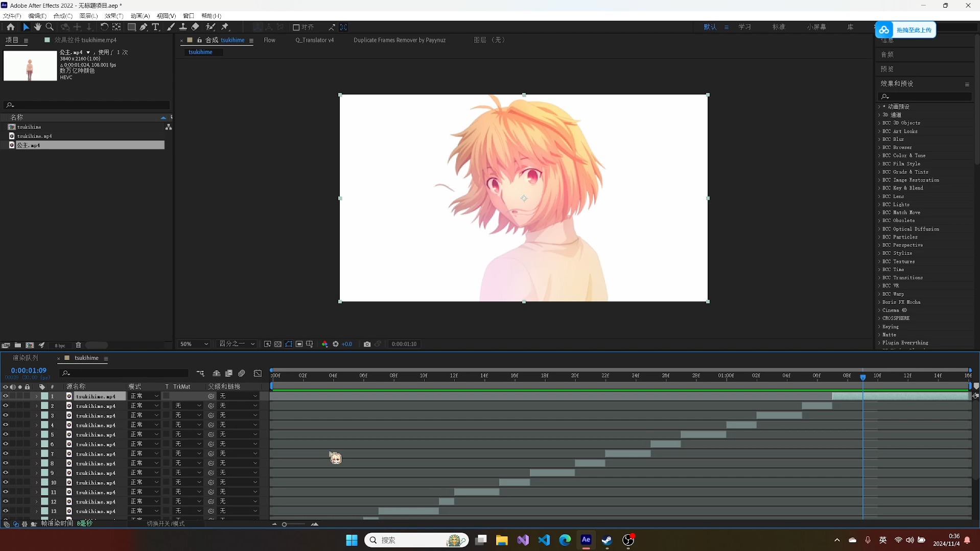Select the Pen tool
Image resolution: width=980 pixels, height=551 pixels.
144,27
